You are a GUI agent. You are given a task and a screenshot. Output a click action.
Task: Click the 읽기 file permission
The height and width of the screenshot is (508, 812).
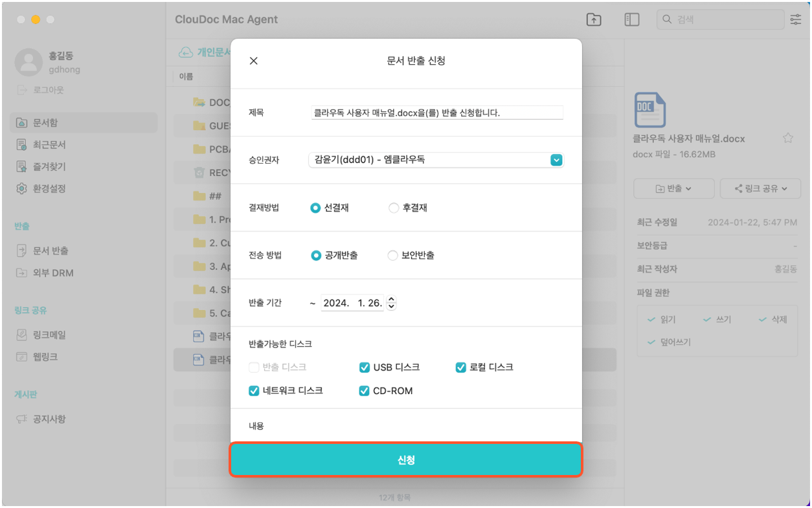[x=662, y=320]
